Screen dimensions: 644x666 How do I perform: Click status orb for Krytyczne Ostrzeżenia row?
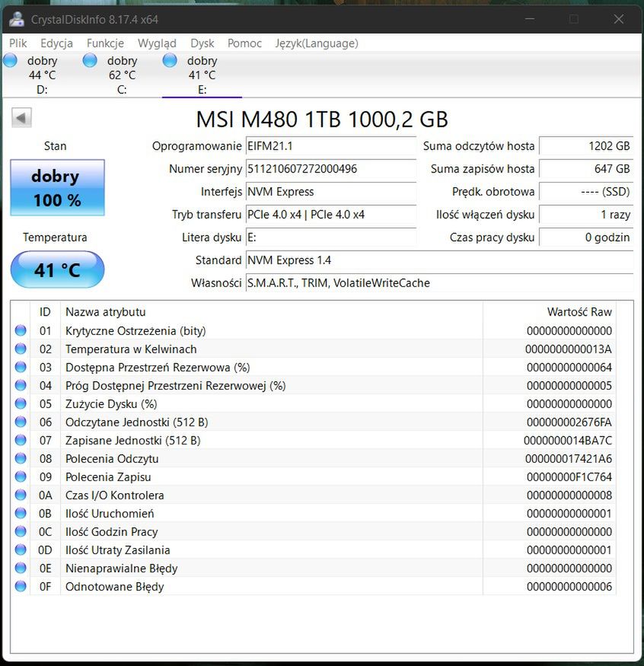pyautogui.click(x=21, y=330)
